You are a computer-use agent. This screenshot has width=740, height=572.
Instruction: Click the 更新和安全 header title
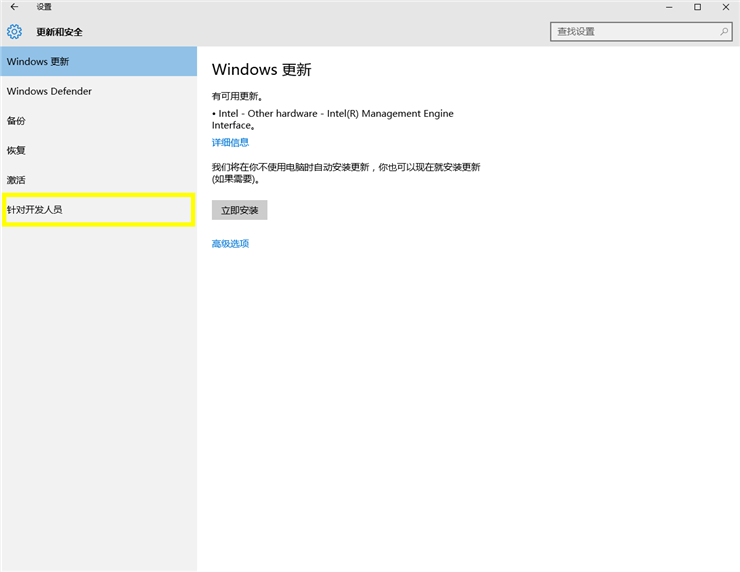point(59,32)
